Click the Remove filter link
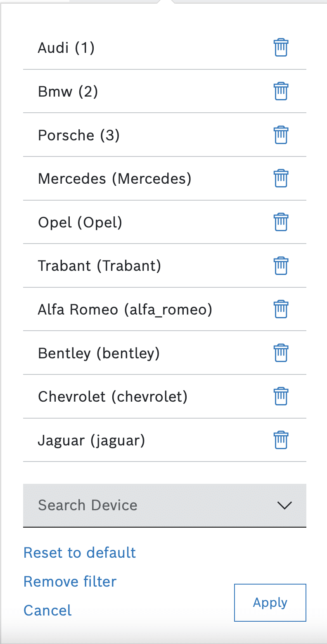The image size is (327, 644). pyautogui.click(x=70, y=581)
